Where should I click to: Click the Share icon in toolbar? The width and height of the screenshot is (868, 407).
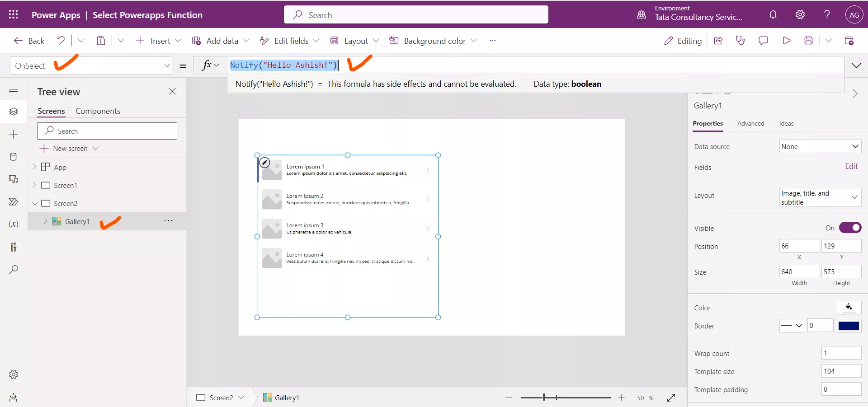pyautogui.click(x=718, y=41)
